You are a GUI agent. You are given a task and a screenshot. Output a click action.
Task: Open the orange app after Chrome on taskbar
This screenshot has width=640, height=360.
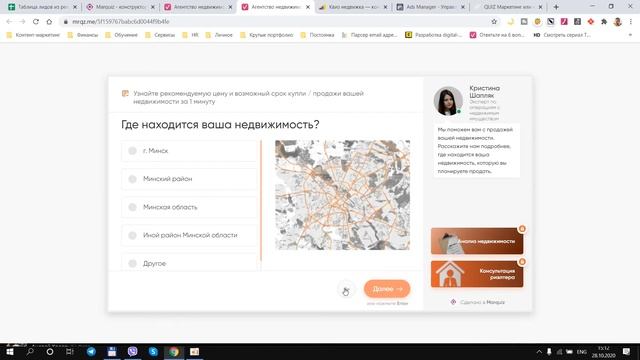click(x=195, y=351)
